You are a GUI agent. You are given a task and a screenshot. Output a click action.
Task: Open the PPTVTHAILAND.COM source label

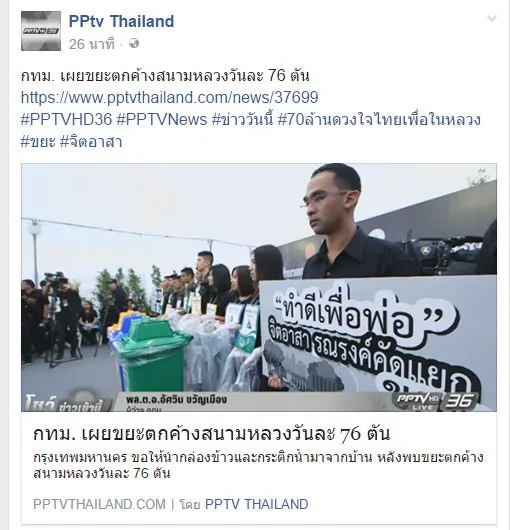point(99,504)
